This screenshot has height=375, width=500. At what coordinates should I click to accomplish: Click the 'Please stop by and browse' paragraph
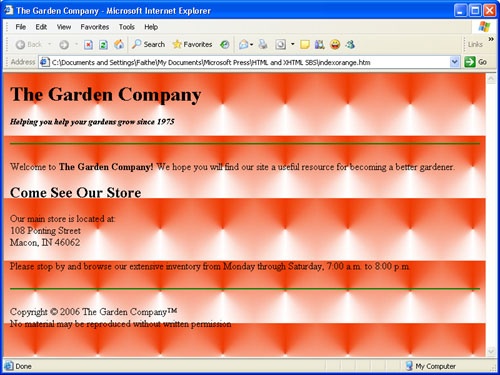pos(210,266)
